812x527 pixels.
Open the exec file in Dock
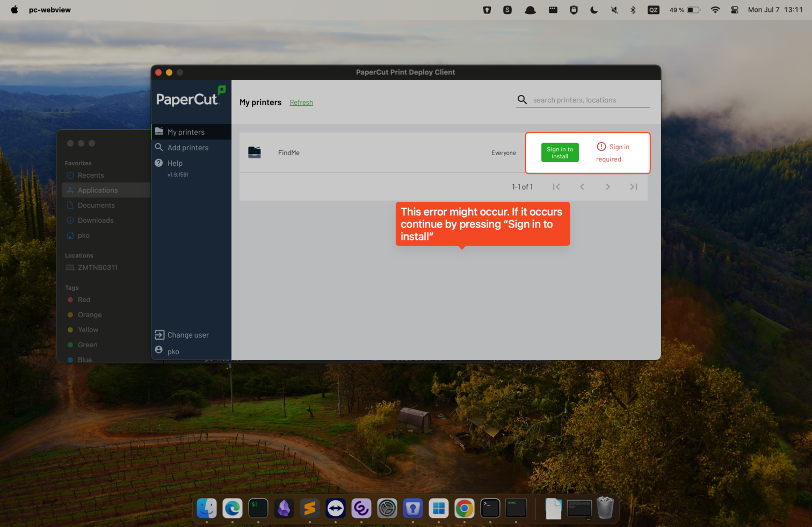516,508
